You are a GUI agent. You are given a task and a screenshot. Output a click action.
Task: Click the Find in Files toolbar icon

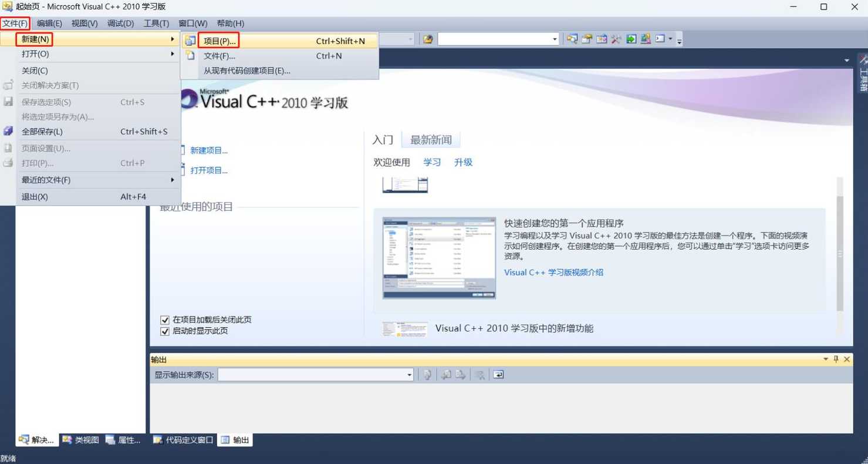(428, 39)
